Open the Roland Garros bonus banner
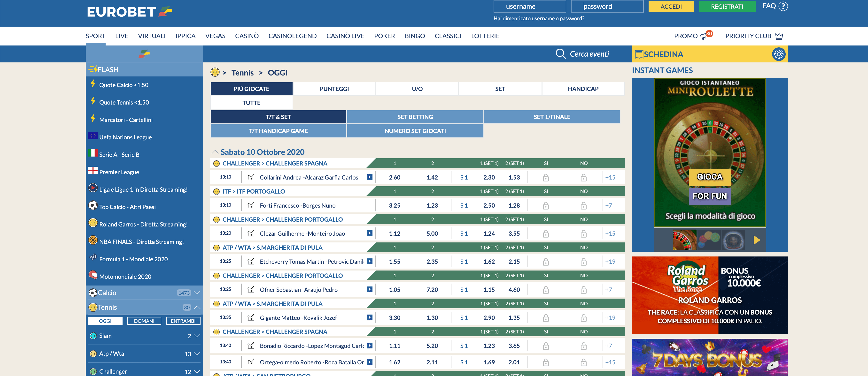868x376 pixels. click(710, 295)
